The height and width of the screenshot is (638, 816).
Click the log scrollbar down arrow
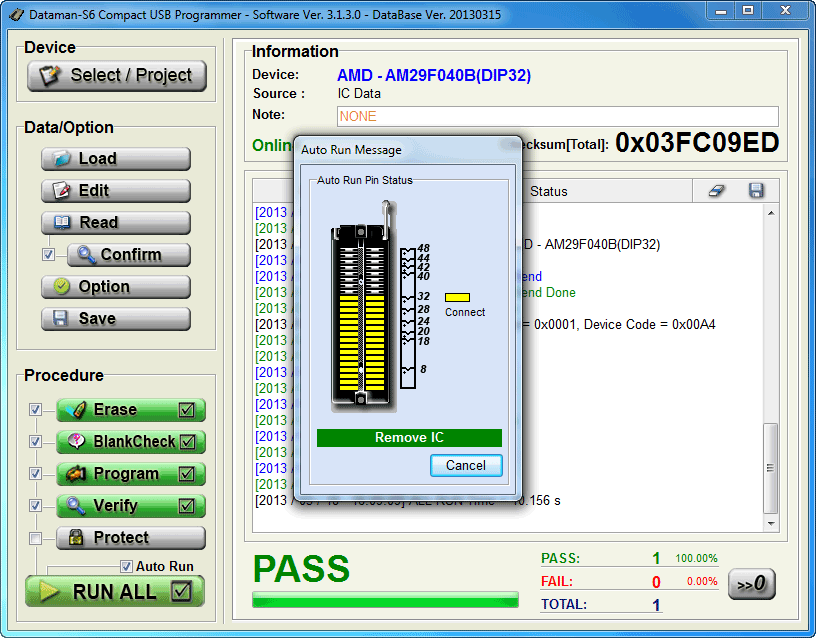click(770, 522)
